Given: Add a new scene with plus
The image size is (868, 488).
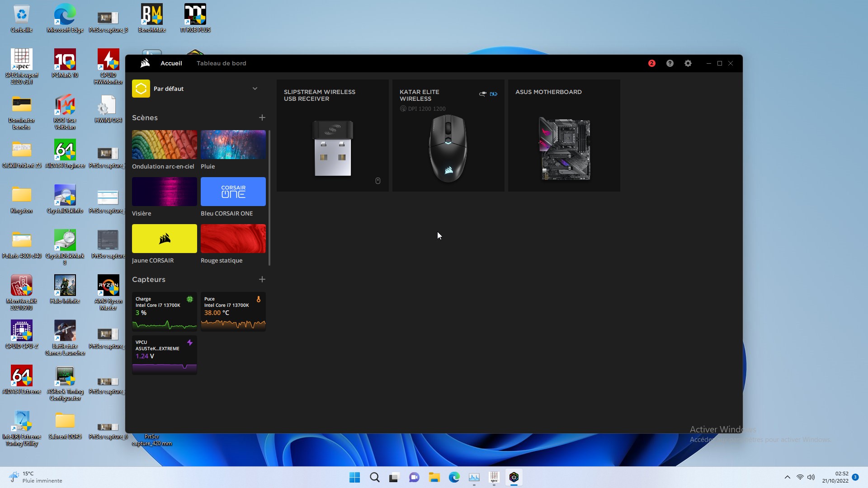Looking at the screenshot, I should point(262,117).
